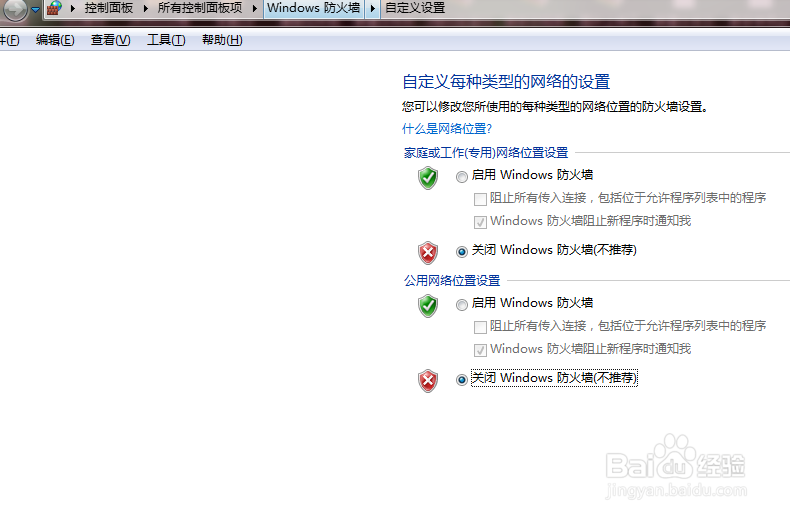790x518 pixels.
Task: Click the 您可以修改您所使用的每种类型 description text
Action: point(555,107)
